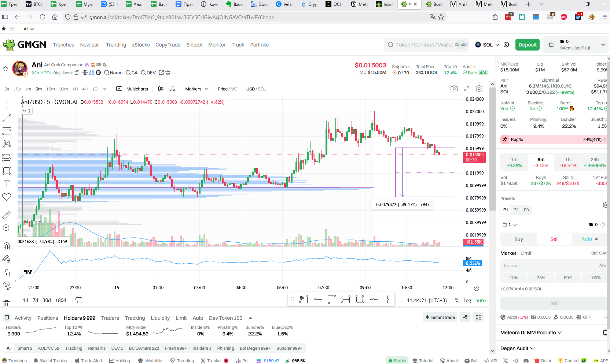Open the All watchlist filter dropdown

[x=29, y=29]
